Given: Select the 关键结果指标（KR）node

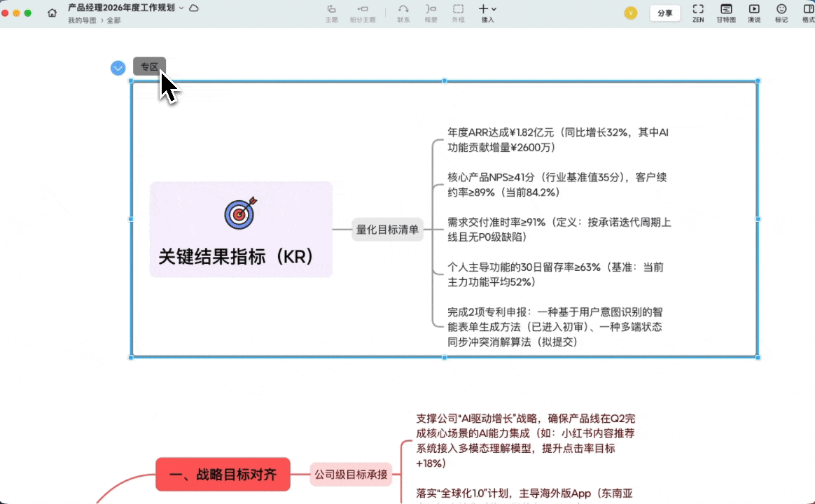Looking at the screenshot, I should click(x=240, y=230).
